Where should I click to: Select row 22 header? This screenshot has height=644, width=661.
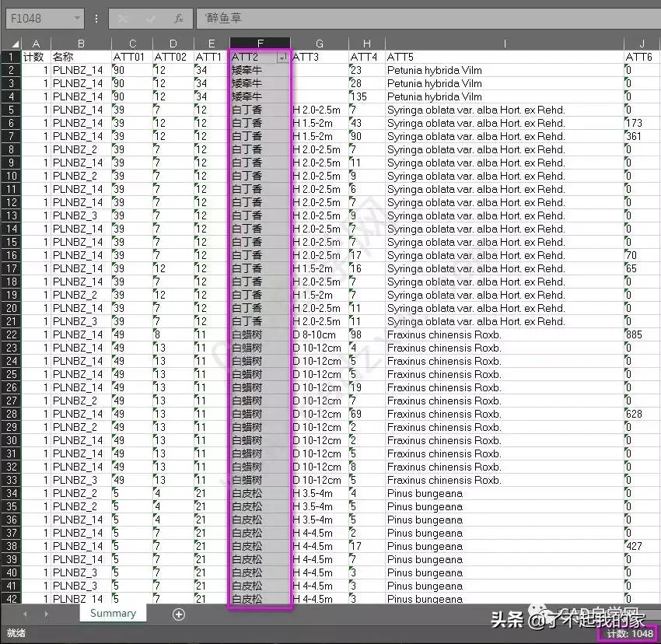(10, 334)
